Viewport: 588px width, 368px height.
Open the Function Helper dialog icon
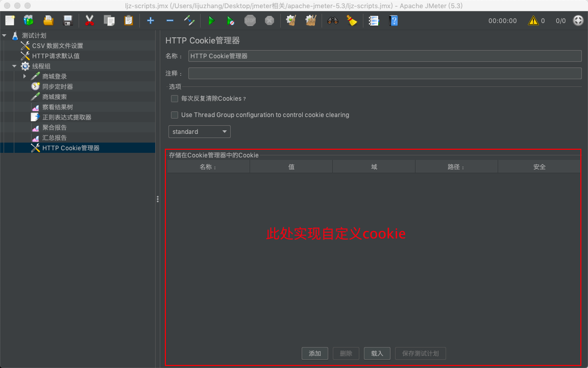374,20
